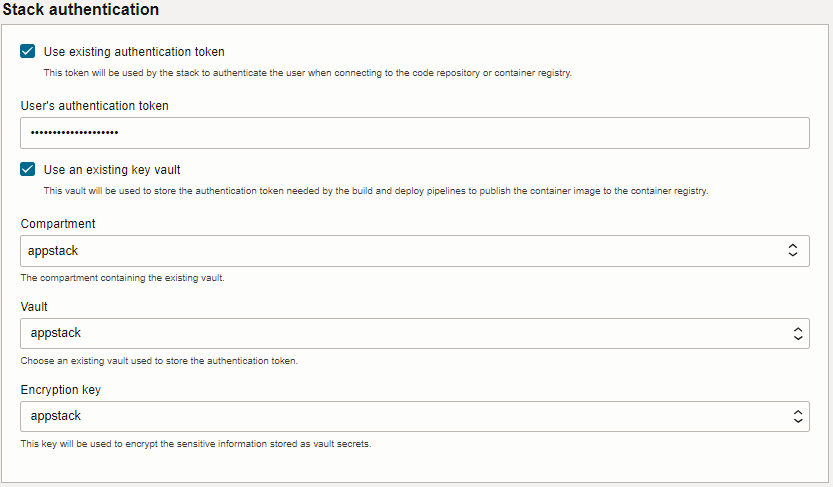Click the 'User's authentication token' field label
This screenshot has height=487, width=833.
(x=95, y=106)
